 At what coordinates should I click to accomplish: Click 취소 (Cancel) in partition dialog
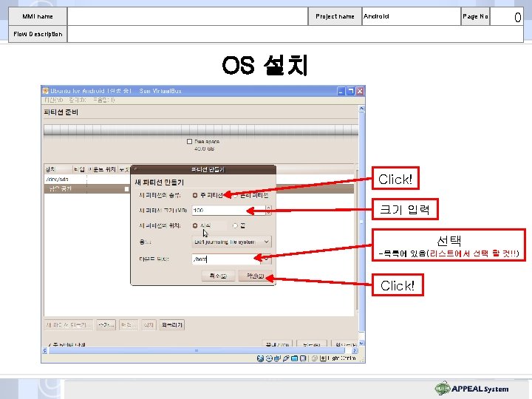click(x=218, y=276)
